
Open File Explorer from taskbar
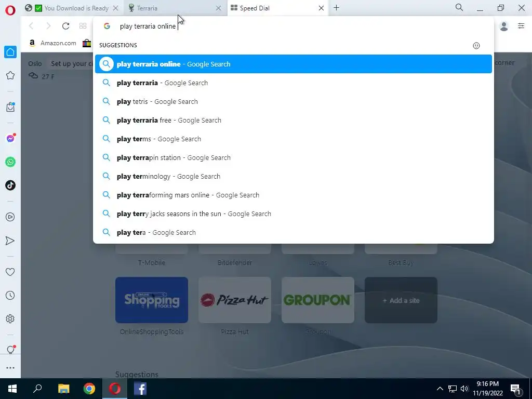click(x=63, y=389)
